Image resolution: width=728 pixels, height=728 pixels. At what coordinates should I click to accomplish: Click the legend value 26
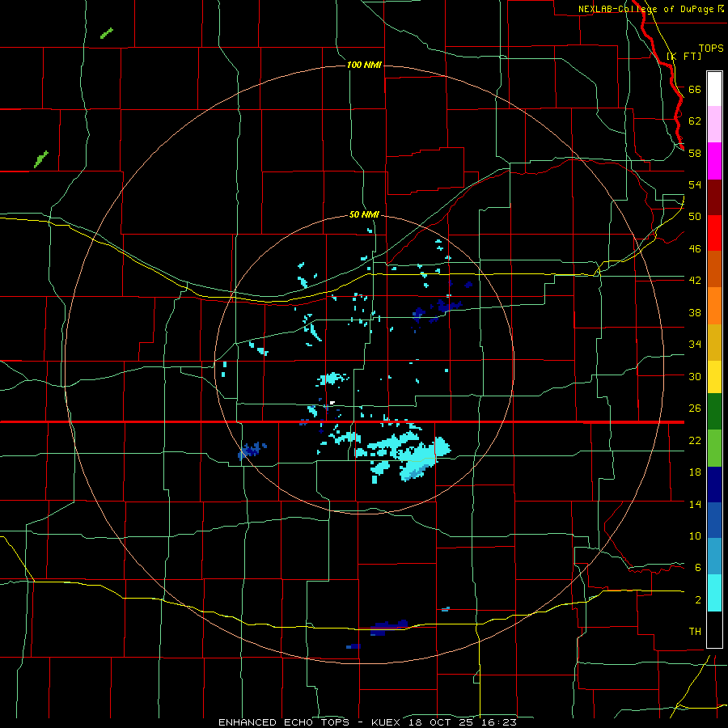695,408
